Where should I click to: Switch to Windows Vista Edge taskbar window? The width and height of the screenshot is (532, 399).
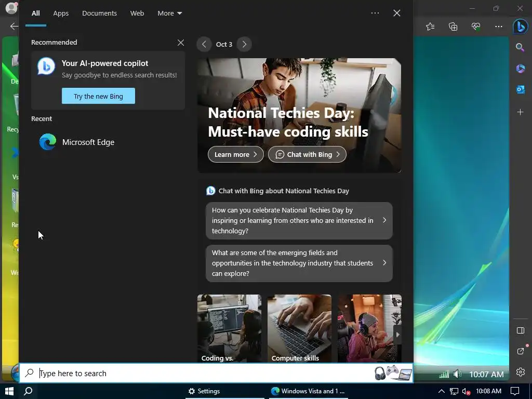tap(308, 391)
